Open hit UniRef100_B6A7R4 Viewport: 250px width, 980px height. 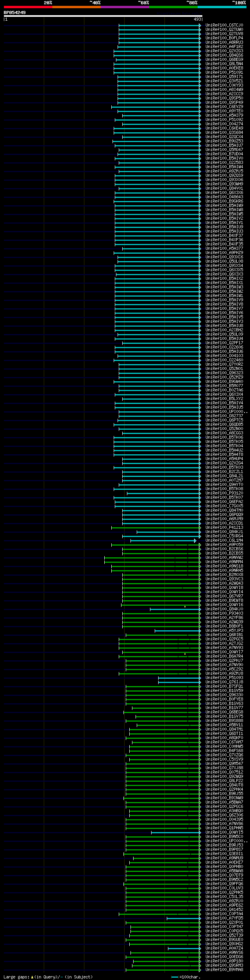(x=224, y=656)
